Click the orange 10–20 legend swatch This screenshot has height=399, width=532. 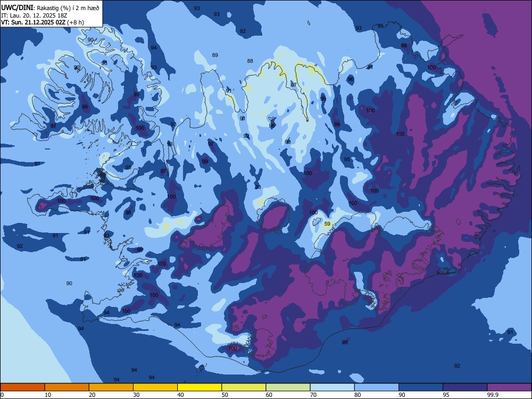point(67,387)
